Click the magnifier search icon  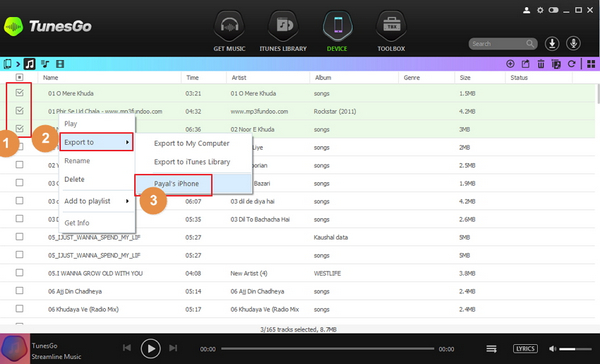[530, 44]
